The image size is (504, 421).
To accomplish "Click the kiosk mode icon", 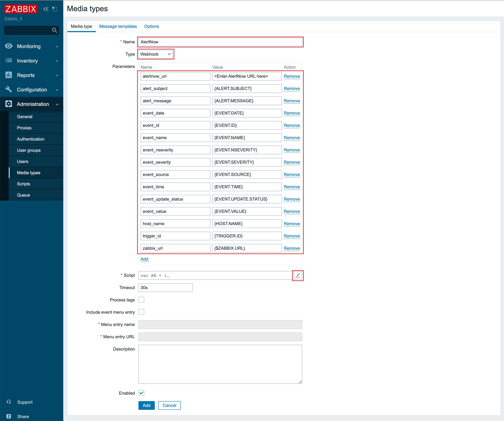I will point(55,9).
